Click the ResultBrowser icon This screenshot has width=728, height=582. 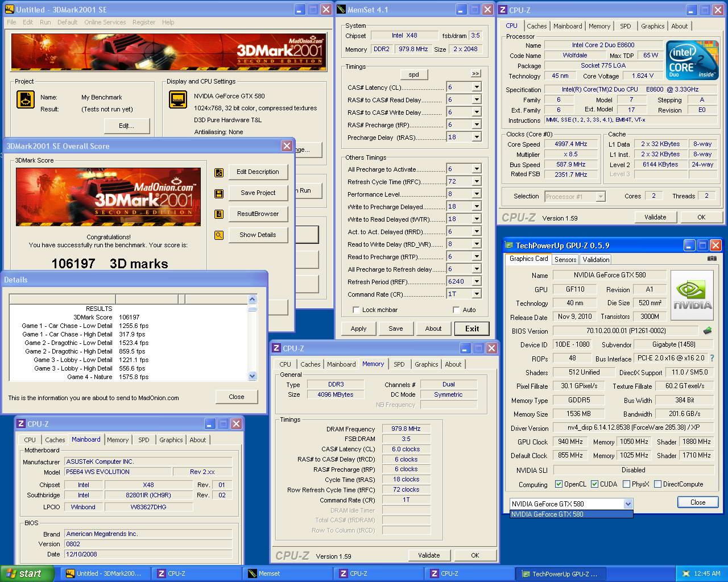[219, 214]
